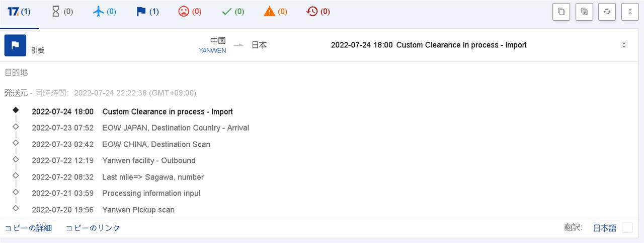Image resolution: width=644 pixels, height=243 pixels.
Task: Click the 翻訳: label
Action: point(574,228)
